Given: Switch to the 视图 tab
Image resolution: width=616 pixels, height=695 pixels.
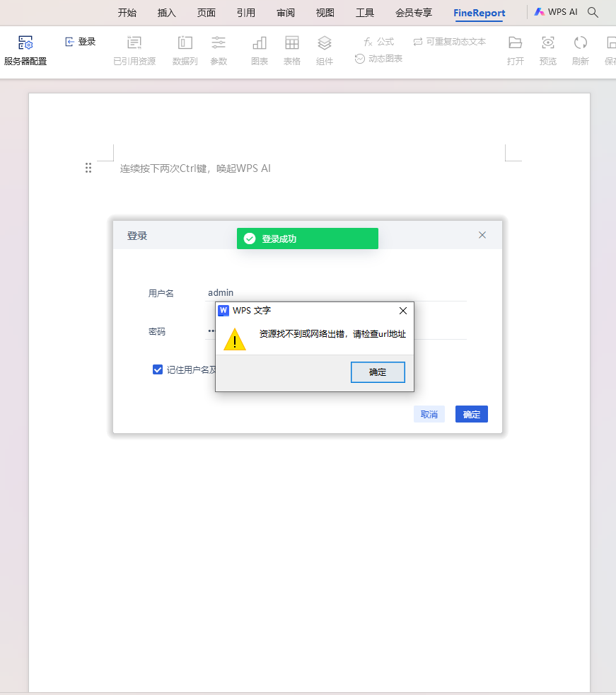Looking at the screenshot, I should coord(325,13).
